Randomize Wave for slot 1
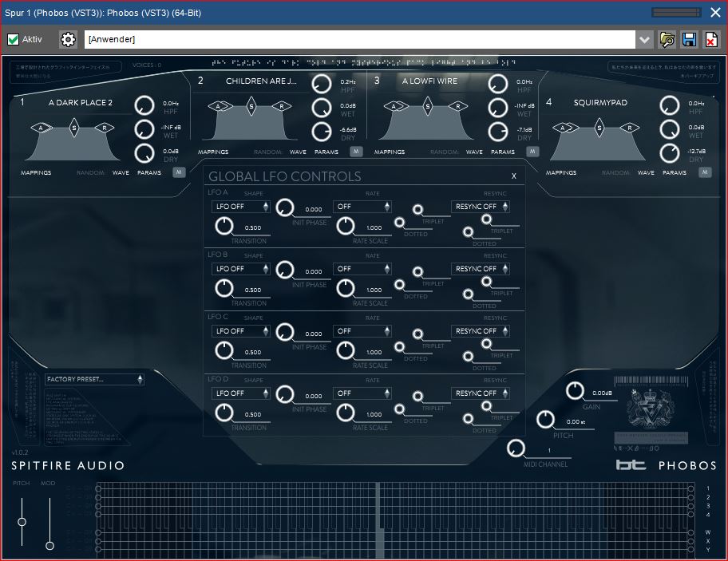Image resolution: width=728 pixels, height=561 pixels. point(121,172)
